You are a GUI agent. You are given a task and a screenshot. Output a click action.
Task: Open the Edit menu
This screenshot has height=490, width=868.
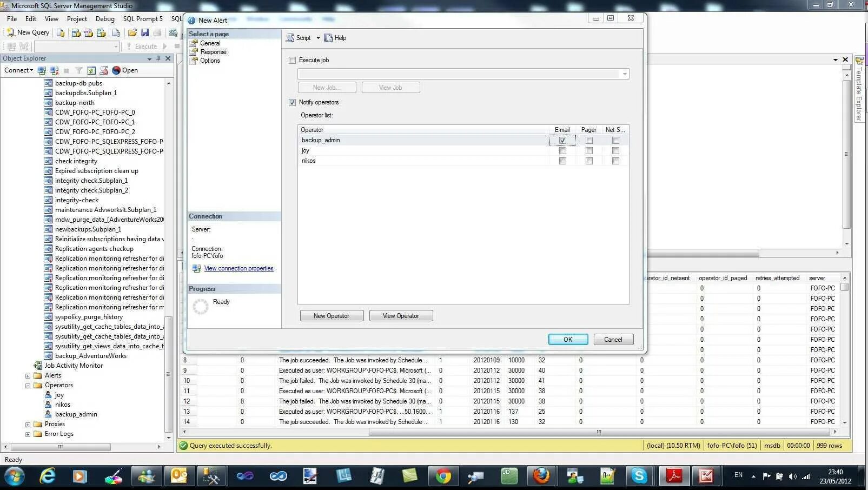[31, 18]
